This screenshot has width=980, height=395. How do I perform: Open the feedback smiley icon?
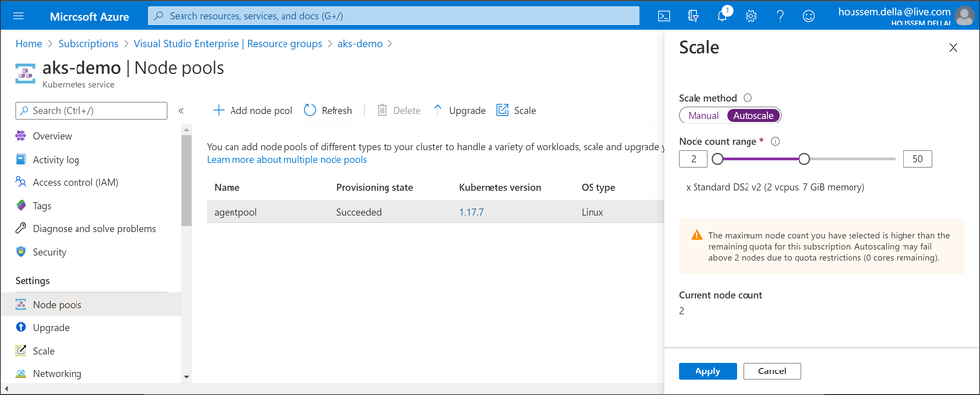808,16
